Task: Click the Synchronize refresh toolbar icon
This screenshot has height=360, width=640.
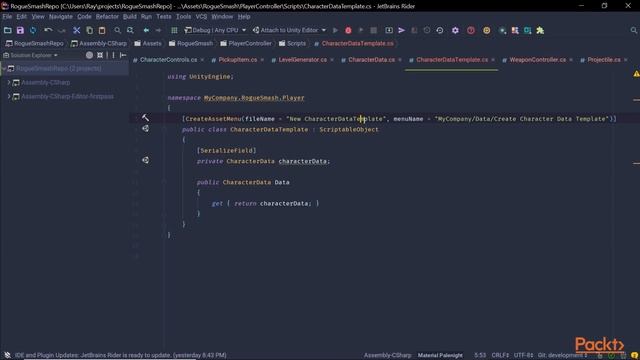Action: 33,30
